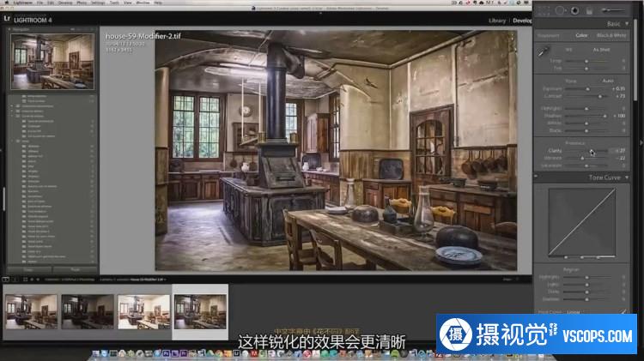Click the Vibrance value -22
Viewport: 644px width, 361px height.
point(622,158)
